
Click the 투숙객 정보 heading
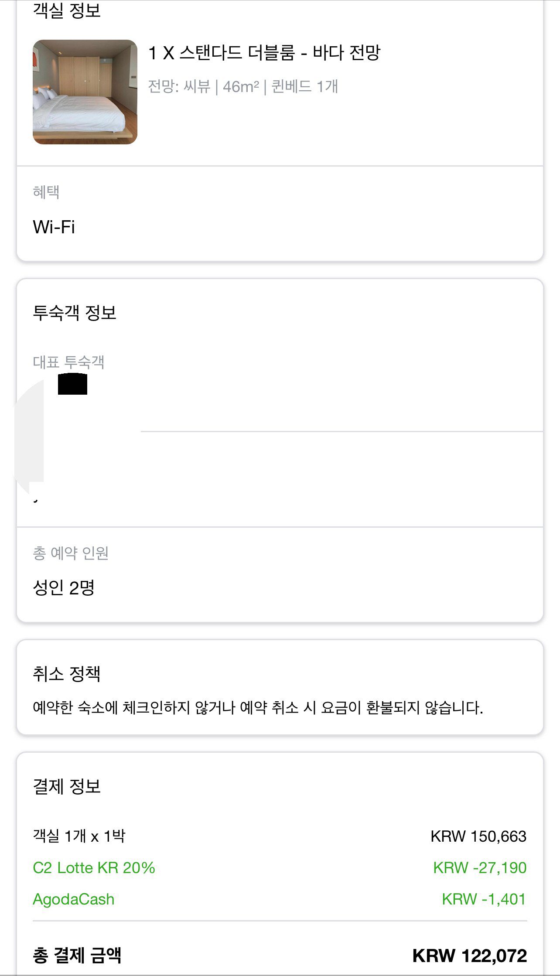[x=75, y=313]
